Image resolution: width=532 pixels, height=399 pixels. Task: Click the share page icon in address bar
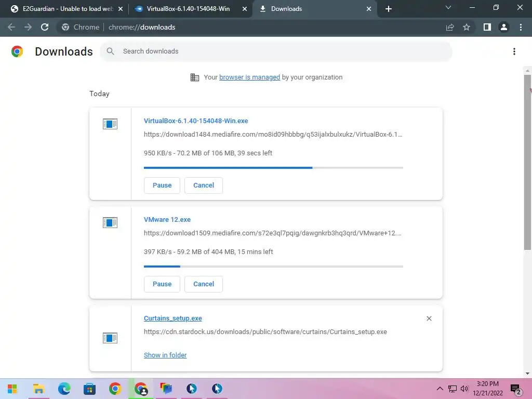coord(450,27)
